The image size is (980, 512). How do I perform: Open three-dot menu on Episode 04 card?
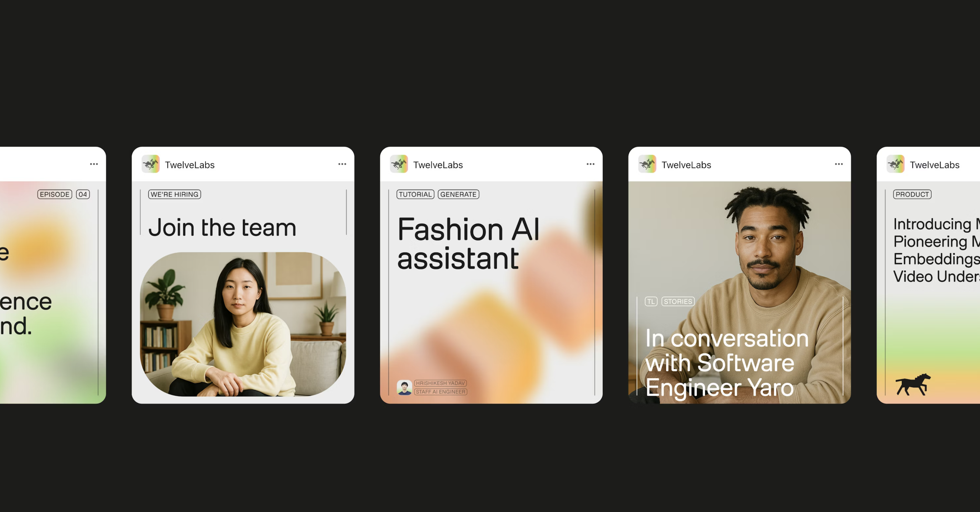click(x=94, y=164)
